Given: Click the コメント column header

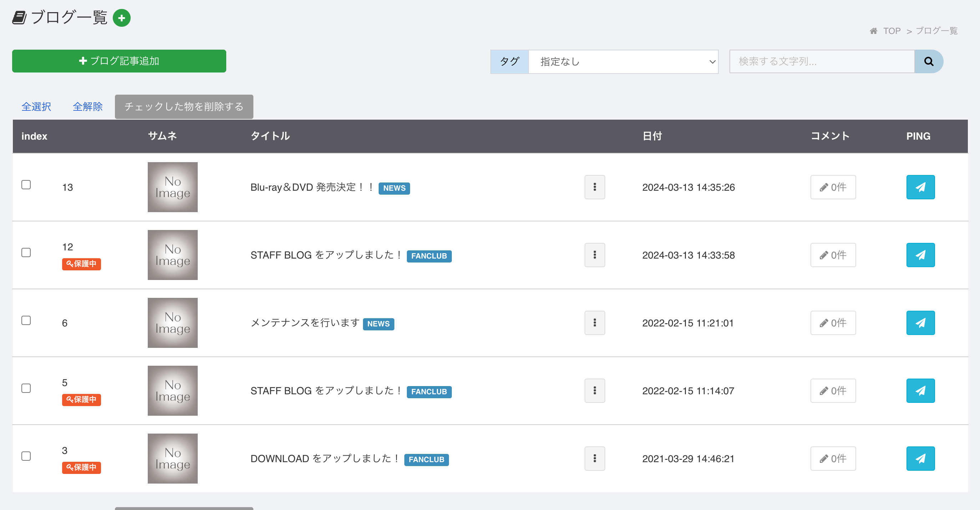Looking at the screenshot, I should tap(830, 136).
